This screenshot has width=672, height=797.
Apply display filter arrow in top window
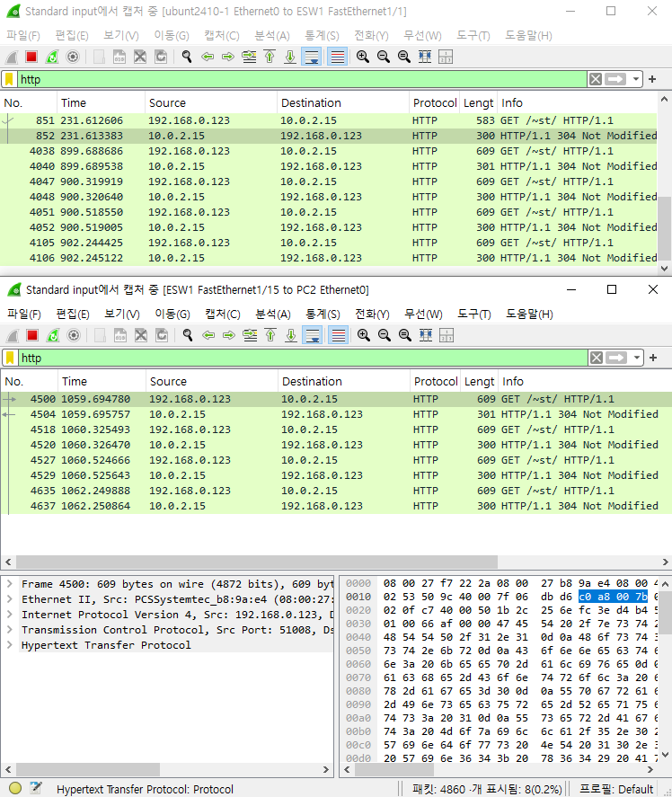tap(615, 79)
